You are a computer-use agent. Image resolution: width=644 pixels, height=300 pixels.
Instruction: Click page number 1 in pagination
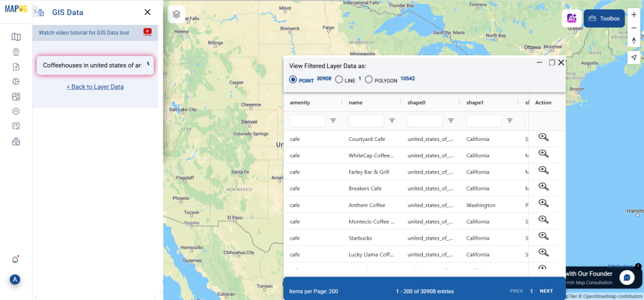pos(531,291)
